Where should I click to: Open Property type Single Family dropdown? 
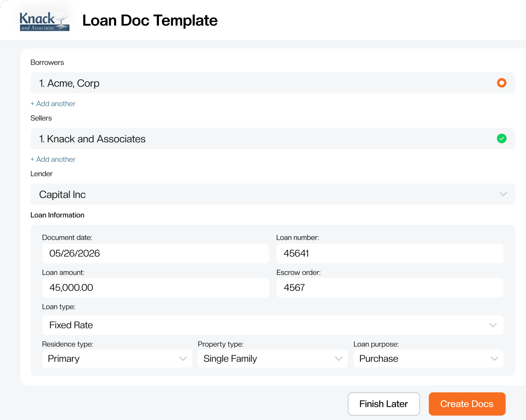pos(273,359)
